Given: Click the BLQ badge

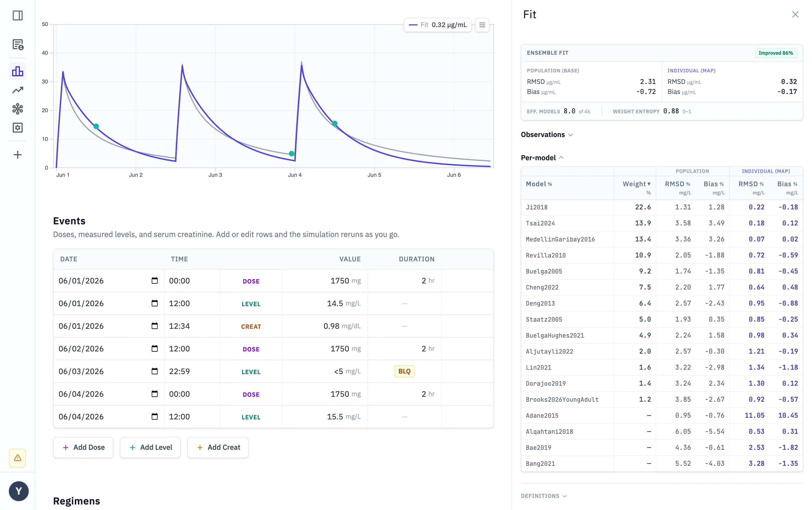Looking at the screenshot, I should [x=404, y=371].
